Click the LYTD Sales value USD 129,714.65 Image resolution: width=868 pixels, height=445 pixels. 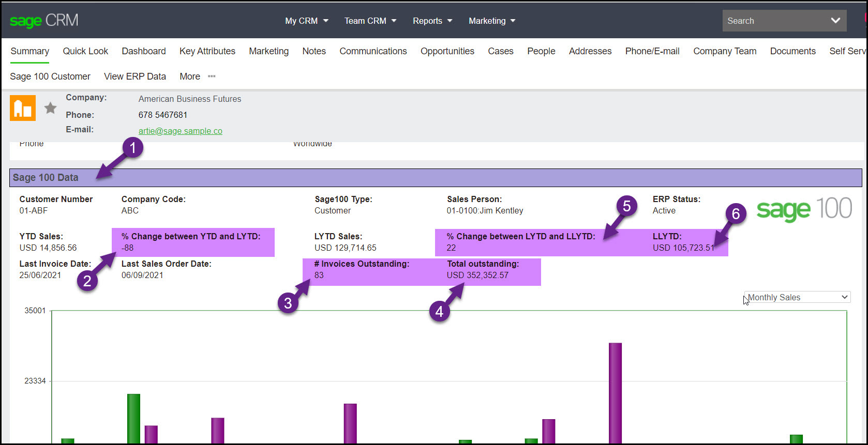[x=346, y=248]
